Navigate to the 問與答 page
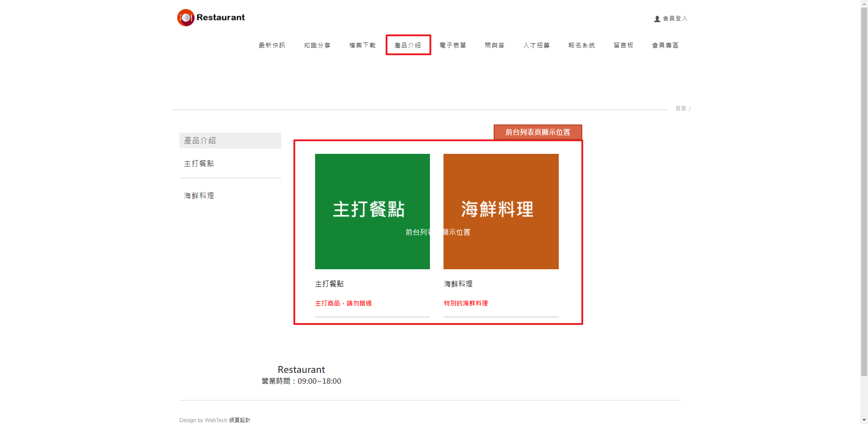The width and height of the screenshot is (868, 424). [x=494, y=45]
